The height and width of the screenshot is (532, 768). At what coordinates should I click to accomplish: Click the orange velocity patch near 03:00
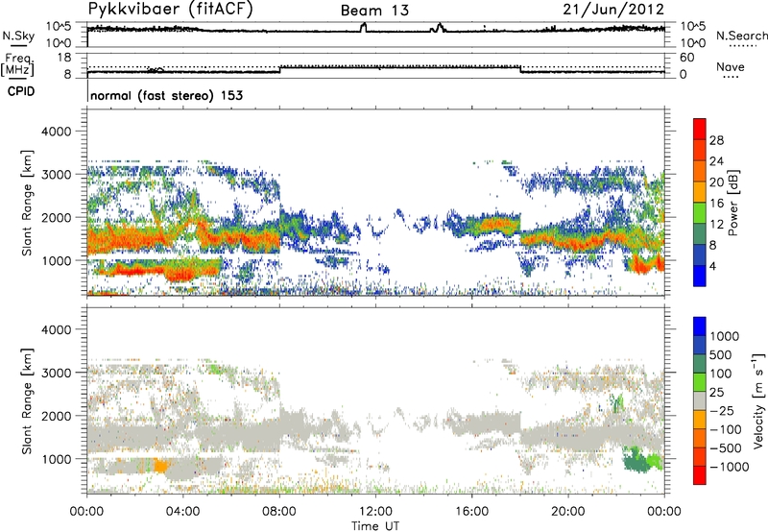tap(160, 466)
